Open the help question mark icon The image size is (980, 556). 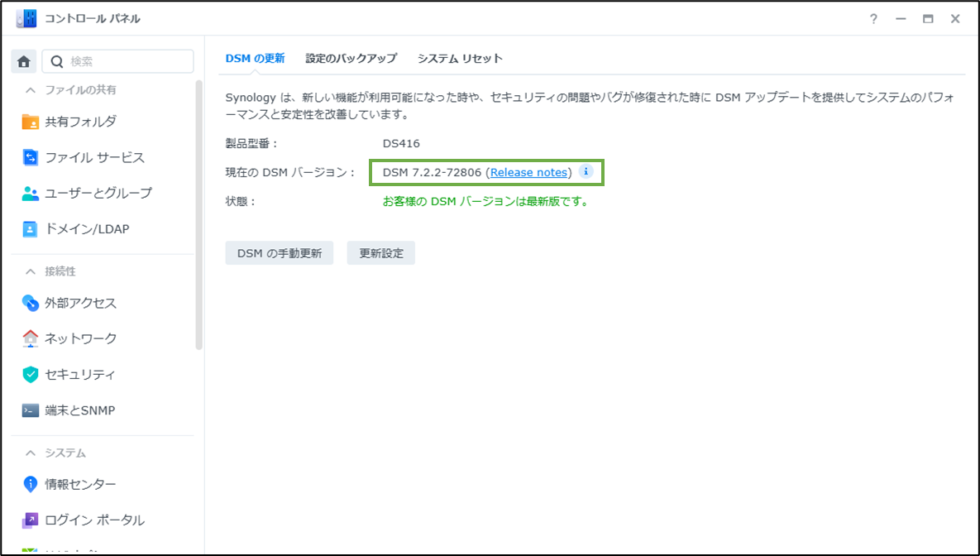[873, 19]
